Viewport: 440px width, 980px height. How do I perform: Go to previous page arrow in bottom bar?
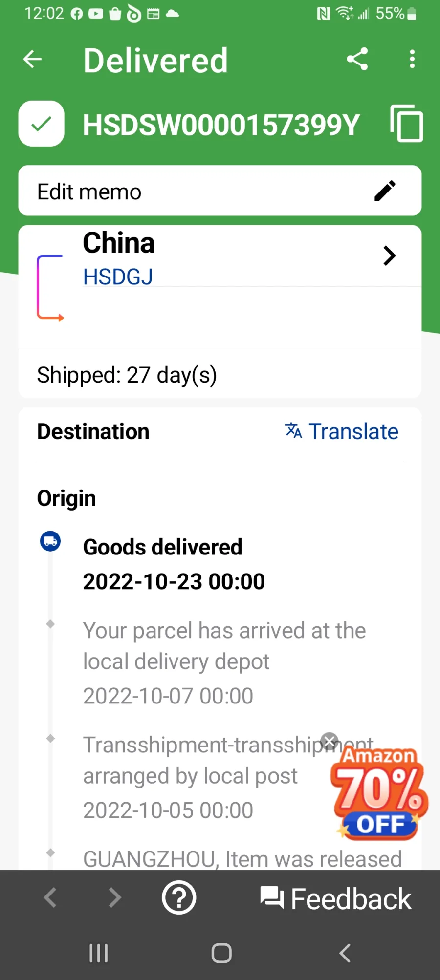(50, 897)
